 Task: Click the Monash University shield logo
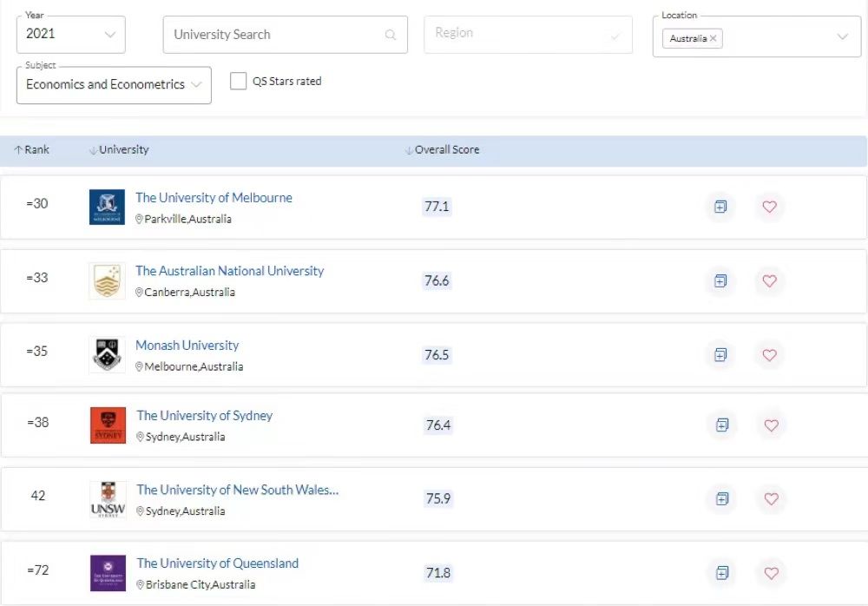(107, 354)
